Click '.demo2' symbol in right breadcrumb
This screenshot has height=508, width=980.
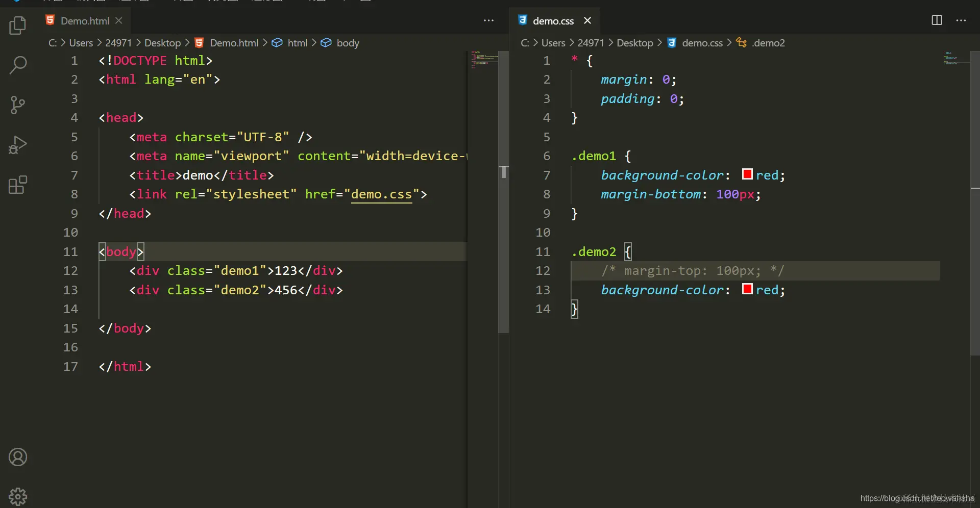tap(768, 43)
